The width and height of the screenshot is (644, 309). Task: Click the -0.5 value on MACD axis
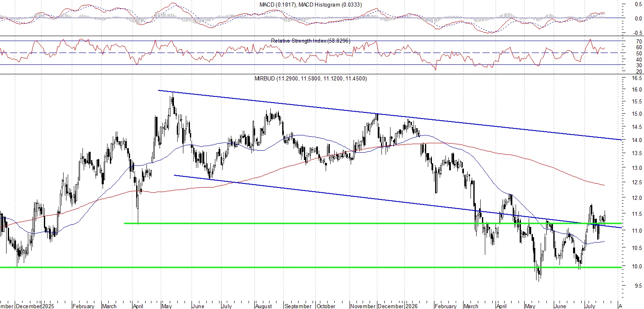pos(638,33)
